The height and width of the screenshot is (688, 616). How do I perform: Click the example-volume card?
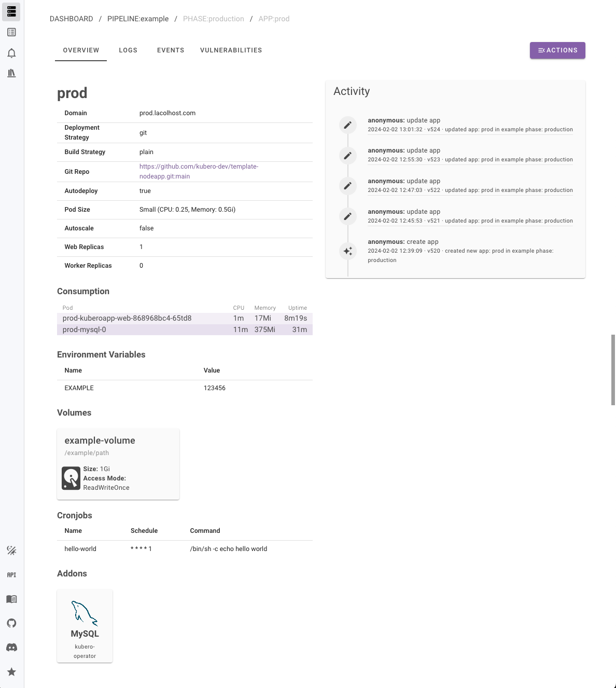(118, 464)
